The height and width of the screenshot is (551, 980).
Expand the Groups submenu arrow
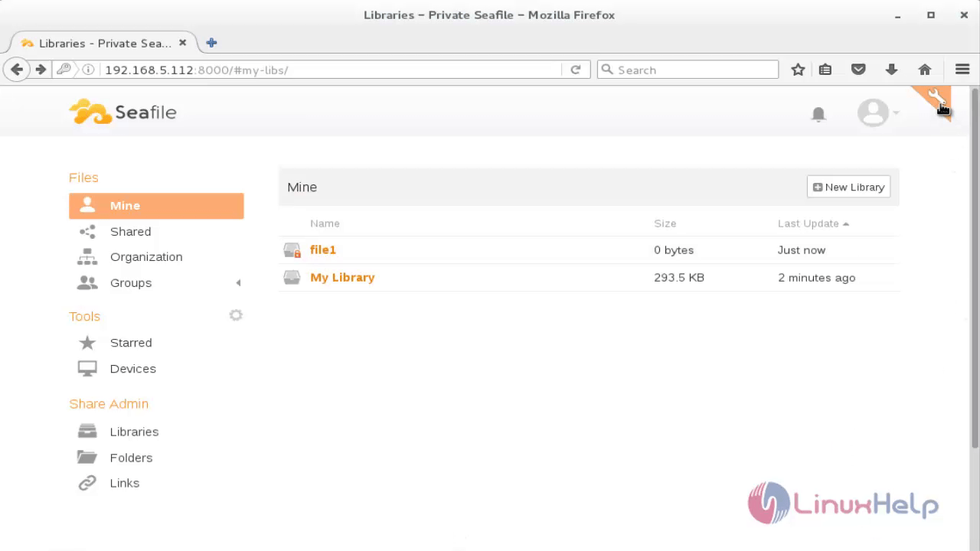tap(238, 282)
